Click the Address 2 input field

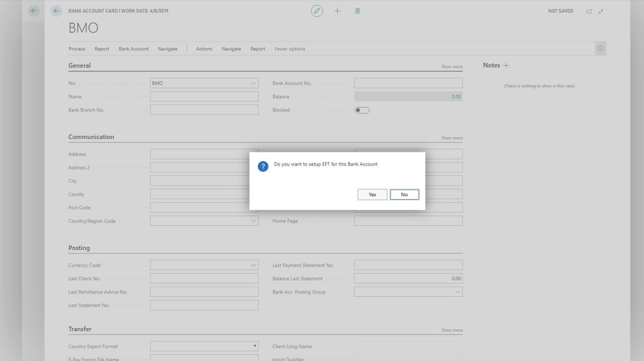tap(200, 168)
